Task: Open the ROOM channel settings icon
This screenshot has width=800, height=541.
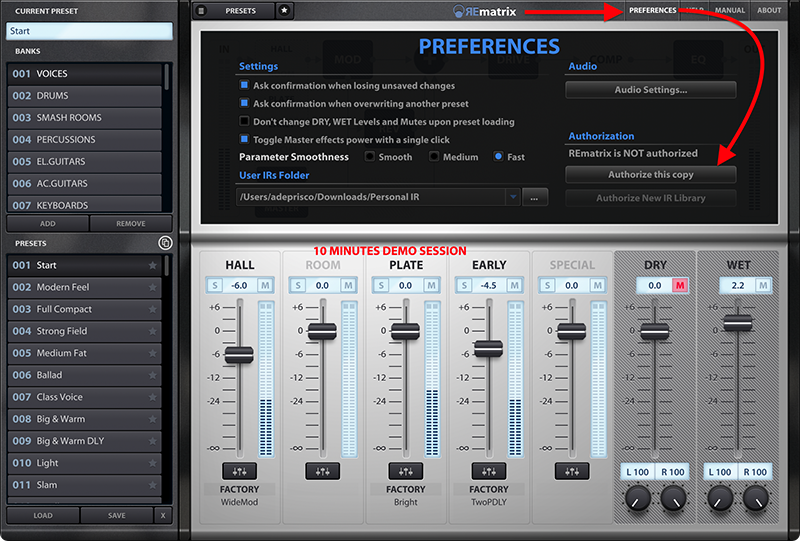Action: [x=322, y=471]
